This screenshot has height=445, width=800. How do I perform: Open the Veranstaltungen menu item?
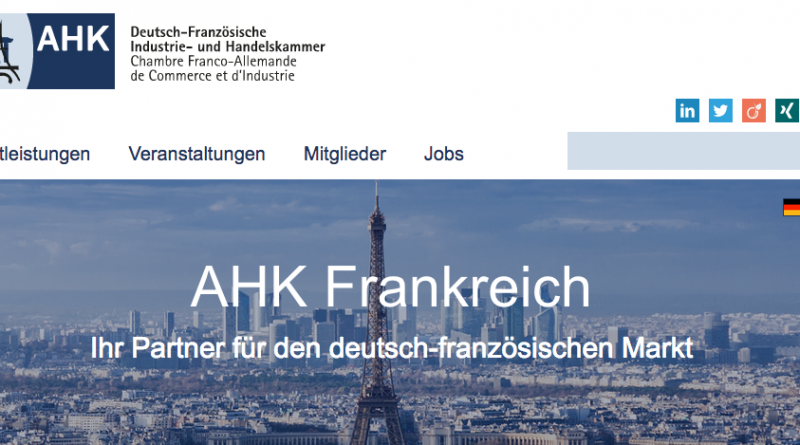point(196,154)
